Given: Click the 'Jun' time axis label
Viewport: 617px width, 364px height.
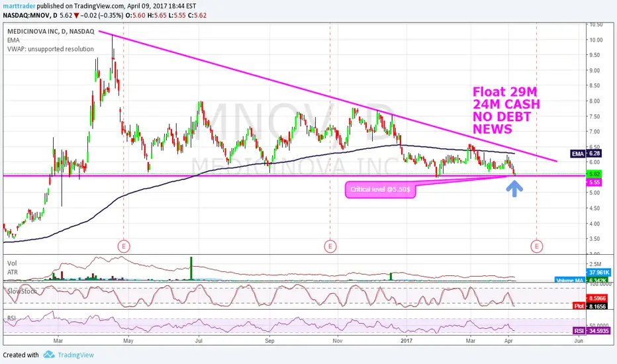Looking at the screenshot, I should 579,341.
